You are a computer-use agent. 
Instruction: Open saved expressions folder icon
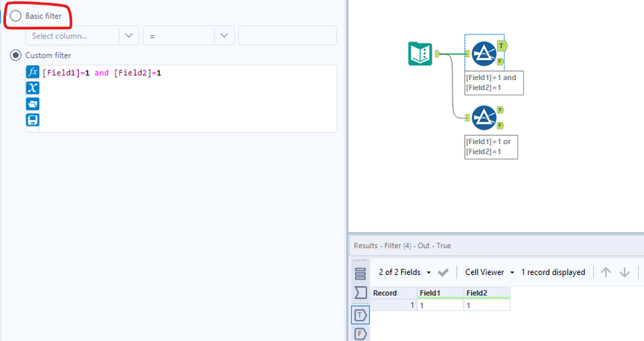(x=32, y=104)
